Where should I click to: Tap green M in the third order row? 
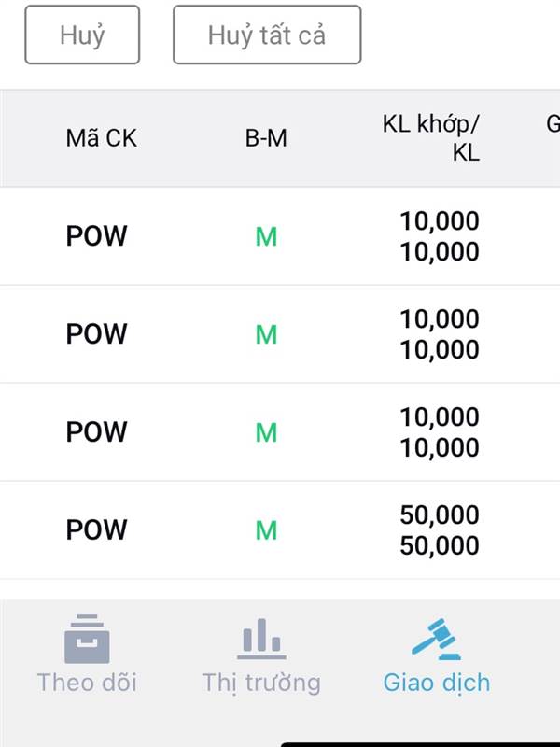click(266, 432)
